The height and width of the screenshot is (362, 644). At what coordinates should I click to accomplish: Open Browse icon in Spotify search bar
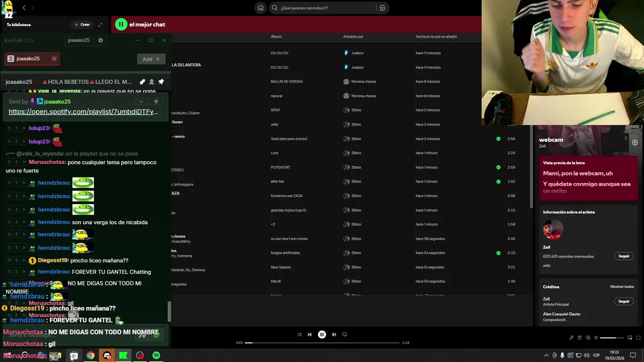[382, 8]
